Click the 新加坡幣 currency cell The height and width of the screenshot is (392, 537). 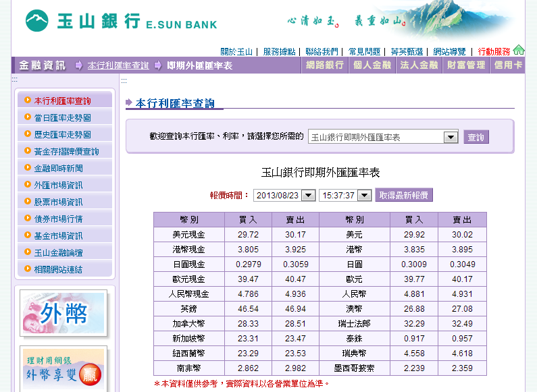point(188,338)
